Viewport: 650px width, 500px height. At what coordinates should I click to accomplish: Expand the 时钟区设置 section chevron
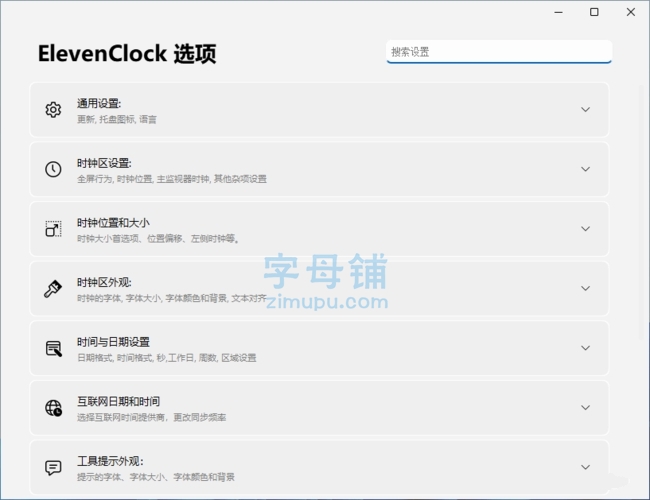point(585,169)
